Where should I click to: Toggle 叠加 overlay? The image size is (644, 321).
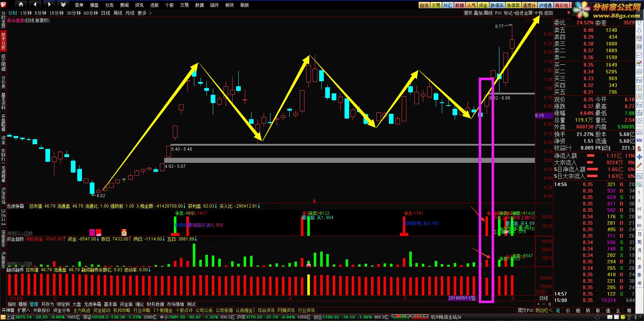(478, 13)
